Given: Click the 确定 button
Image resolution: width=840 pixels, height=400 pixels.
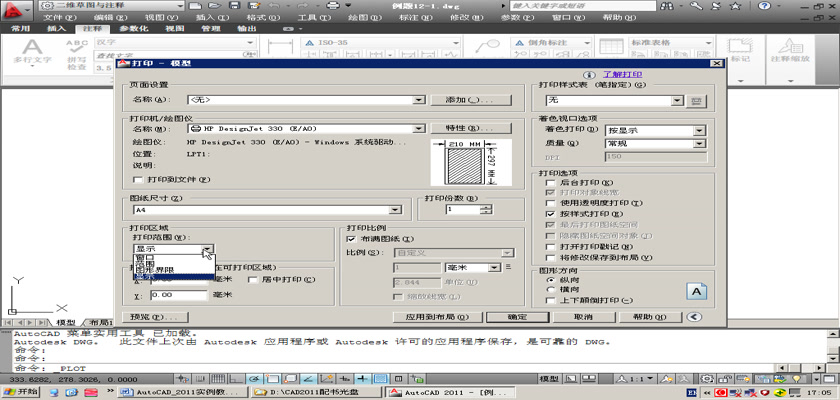Looking at the screenshot, I should (x=517, y=317).
